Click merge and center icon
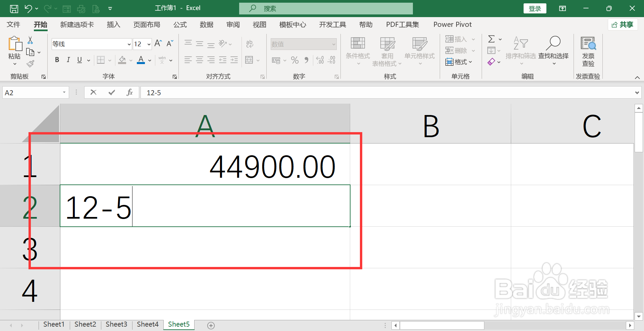The image size is (644, 331). (x=249, y=60)
